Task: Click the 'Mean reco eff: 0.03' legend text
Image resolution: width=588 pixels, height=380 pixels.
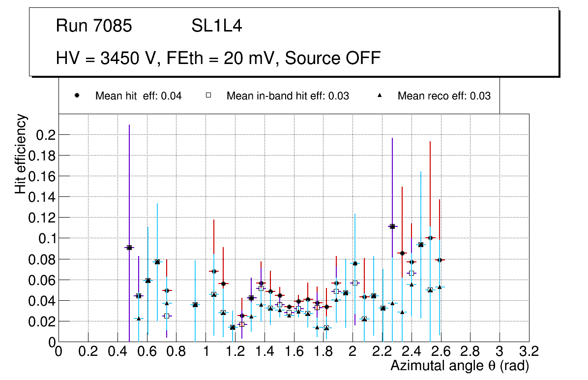Action: click(444, 96)
